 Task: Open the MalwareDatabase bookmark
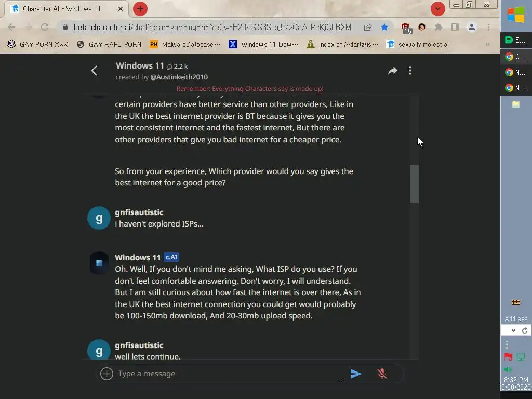pos(185,45)
